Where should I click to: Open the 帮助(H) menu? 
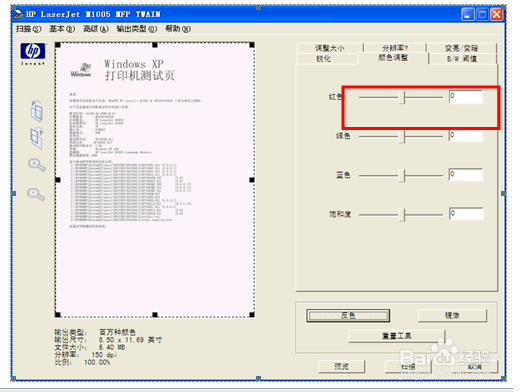(178, 29)
